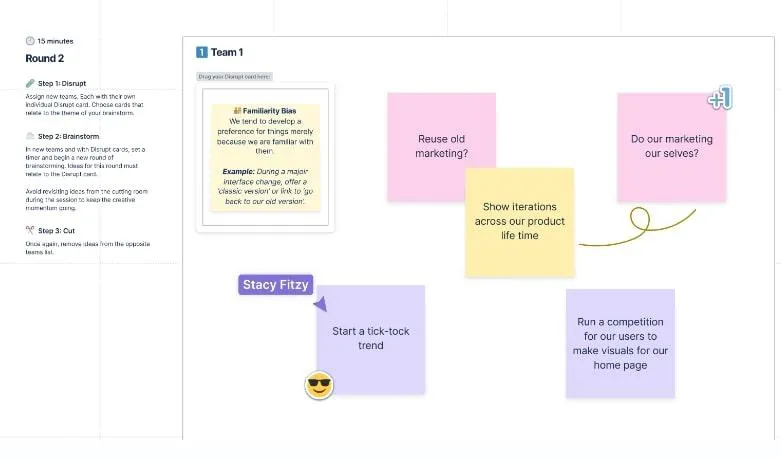Click the +1 sticker on pink note

[720, 98]
